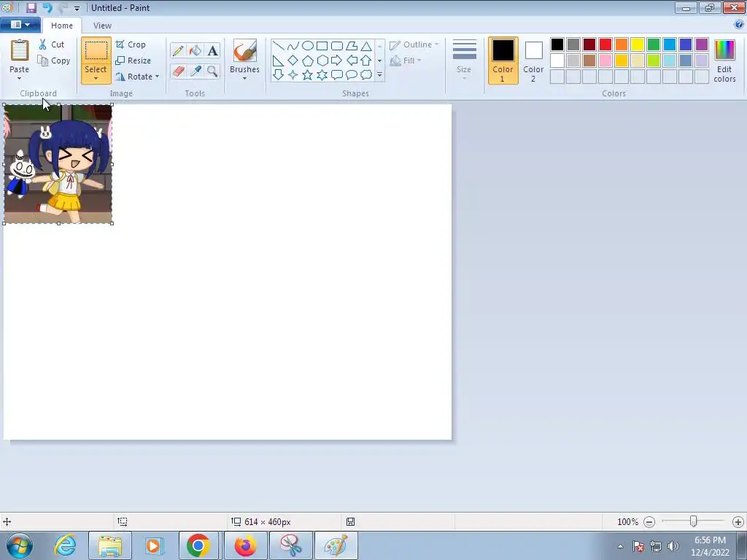Choose the Diamond shape

[x=293, y=61]
